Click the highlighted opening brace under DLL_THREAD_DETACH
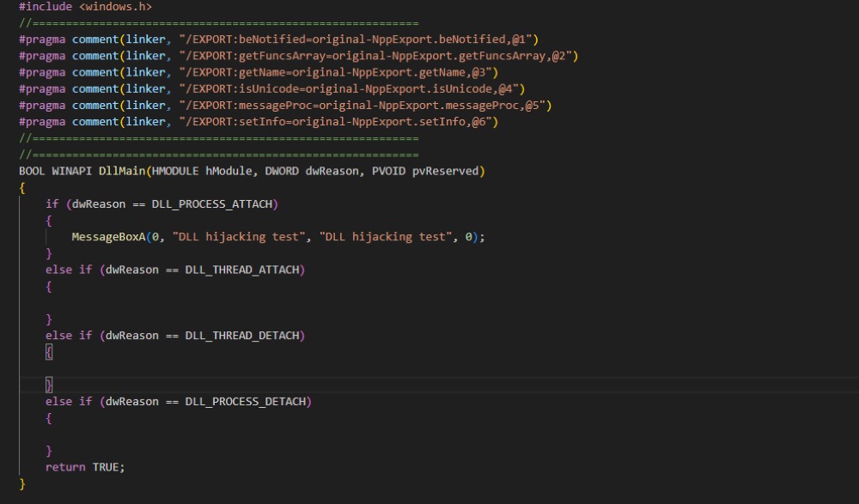This screenshot has width=859, height=504. tap(49, 352)
